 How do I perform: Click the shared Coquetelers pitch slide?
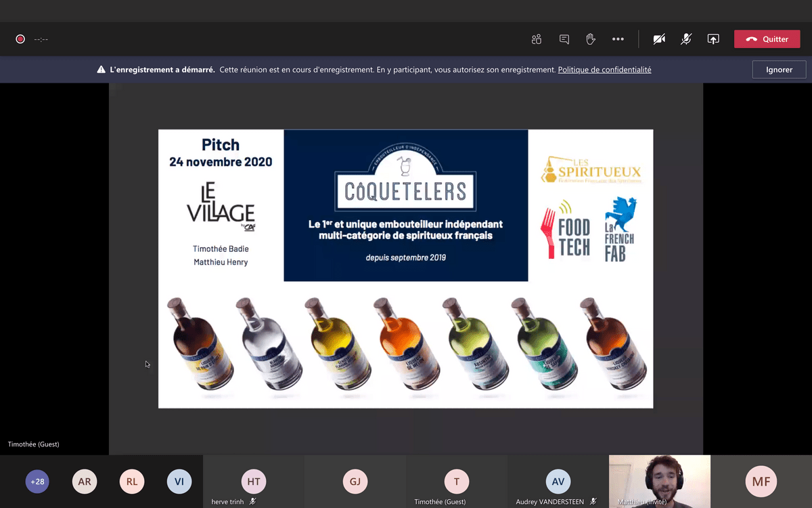405,268
